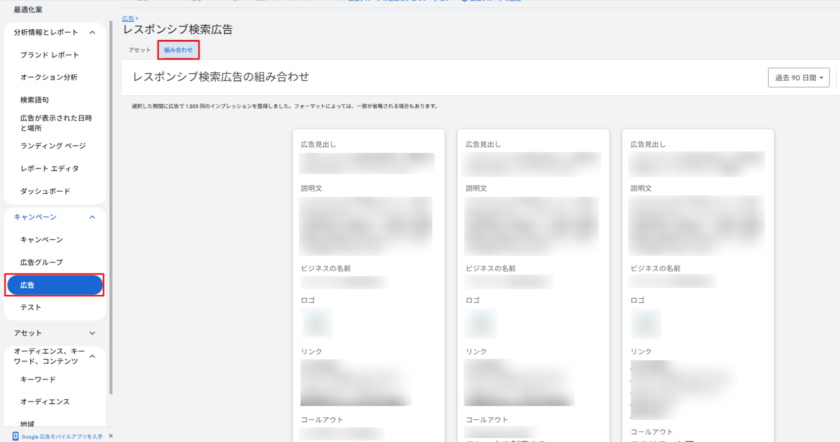Collapse the 分析情報とレポート section chevron
This screenshot has width=840, height=442.
click(92, 32)
